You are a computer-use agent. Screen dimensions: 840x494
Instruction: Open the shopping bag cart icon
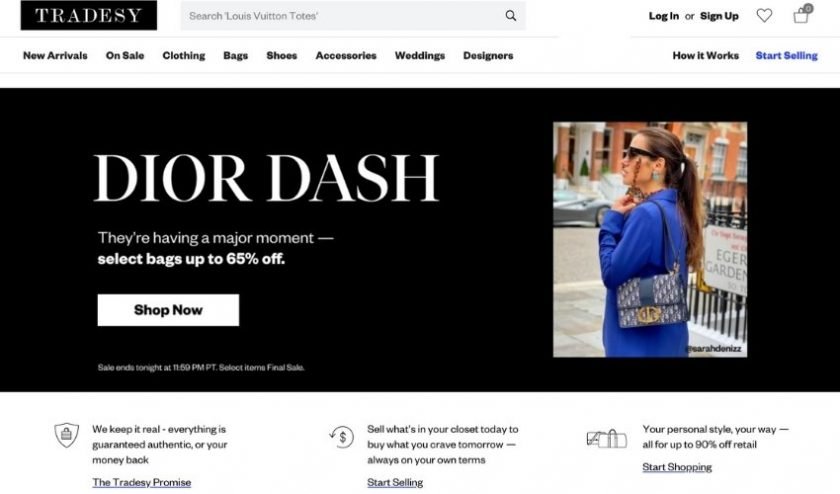click(802, 14)
